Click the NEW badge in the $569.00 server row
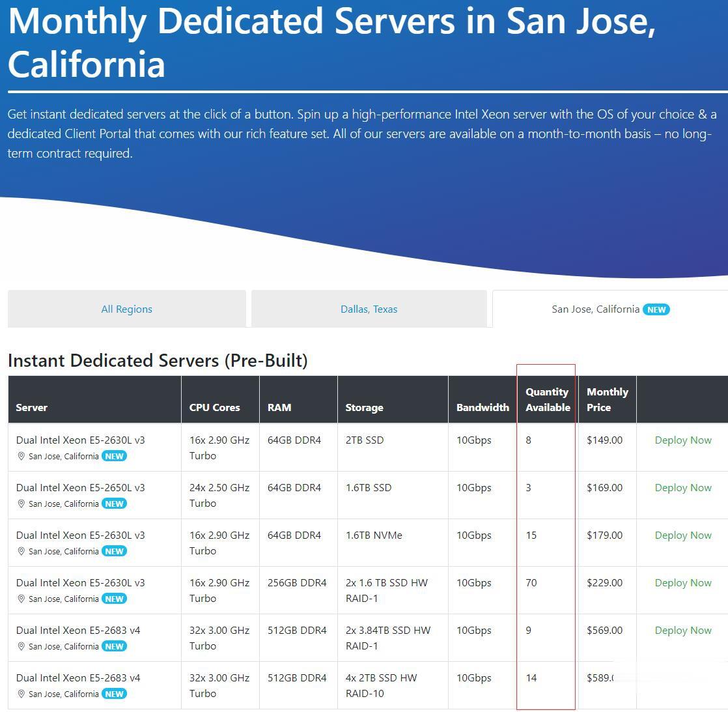Viewport: 728px width, 712px height. pos(114,646)
